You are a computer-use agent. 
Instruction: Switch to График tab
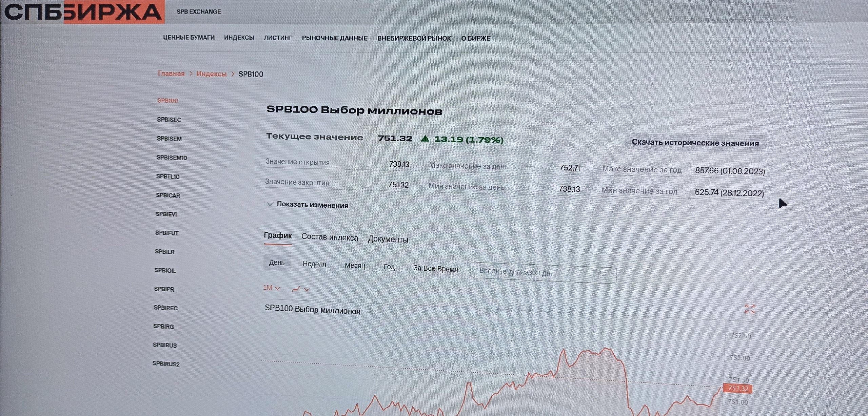point(278,235)
